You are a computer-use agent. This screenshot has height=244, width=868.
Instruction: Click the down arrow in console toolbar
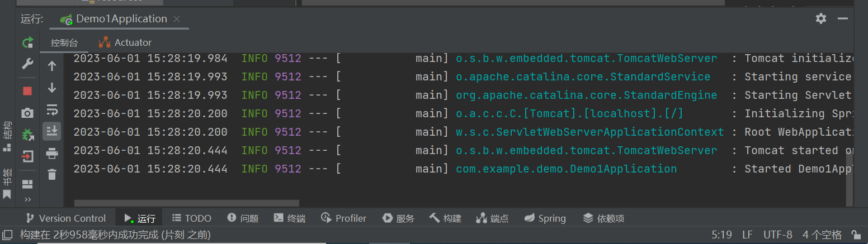[52, 88]
